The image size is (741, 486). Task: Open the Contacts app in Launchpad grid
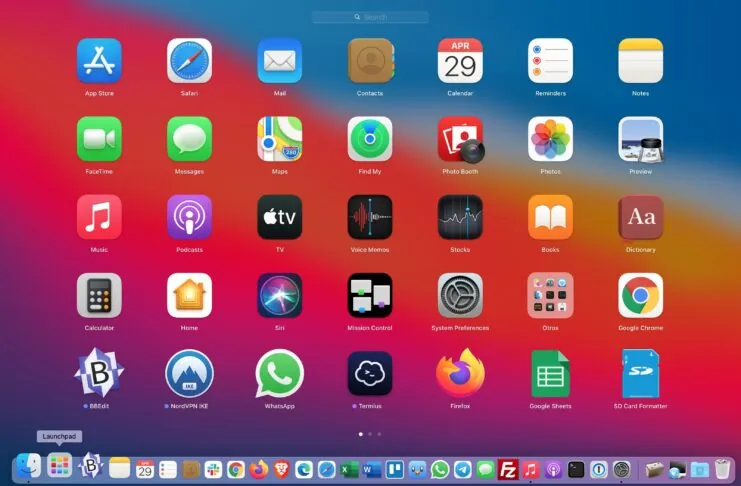[x=370, y=61]
